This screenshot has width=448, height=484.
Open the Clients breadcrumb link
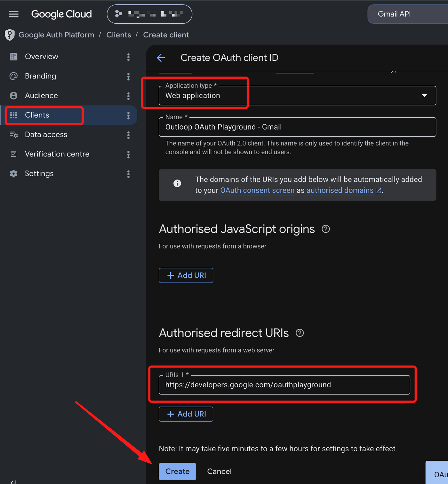119,35
